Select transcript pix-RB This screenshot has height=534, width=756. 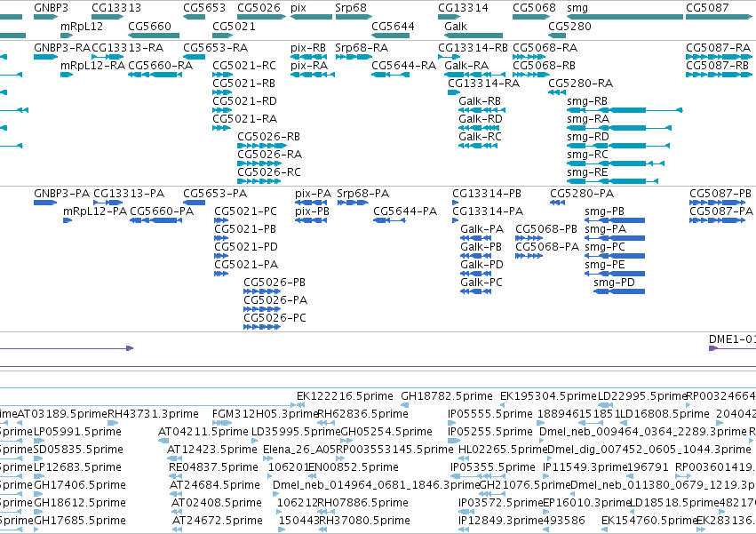[x=308, y=48]
